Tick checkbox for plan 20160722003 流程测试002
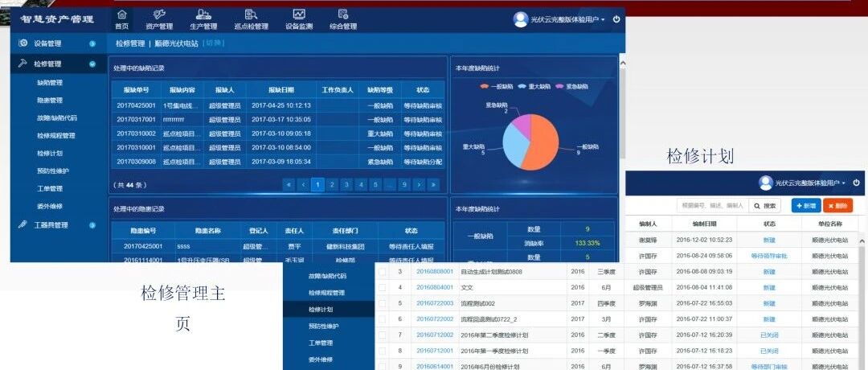 382,303
